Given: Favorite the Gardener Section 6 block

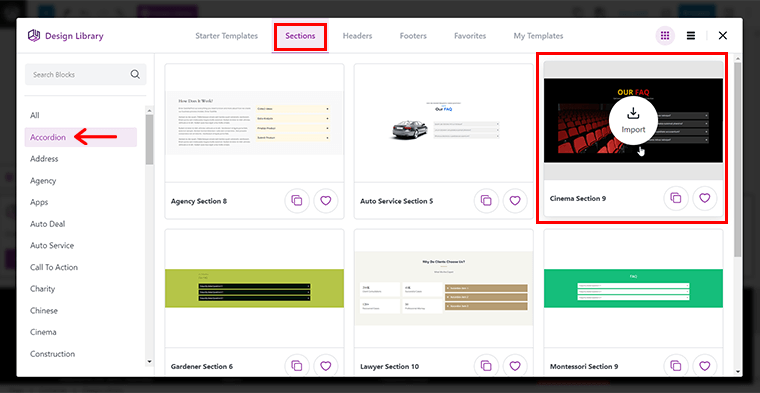Looking at the screenshot, I should (x=326, y=366).
